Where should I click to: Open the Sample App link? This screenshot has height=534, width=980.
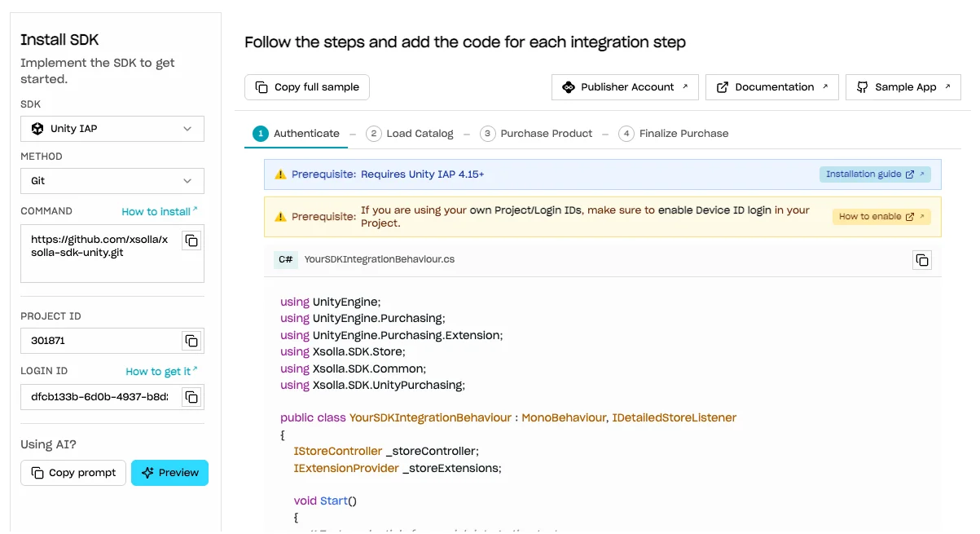tap(903, 87)
